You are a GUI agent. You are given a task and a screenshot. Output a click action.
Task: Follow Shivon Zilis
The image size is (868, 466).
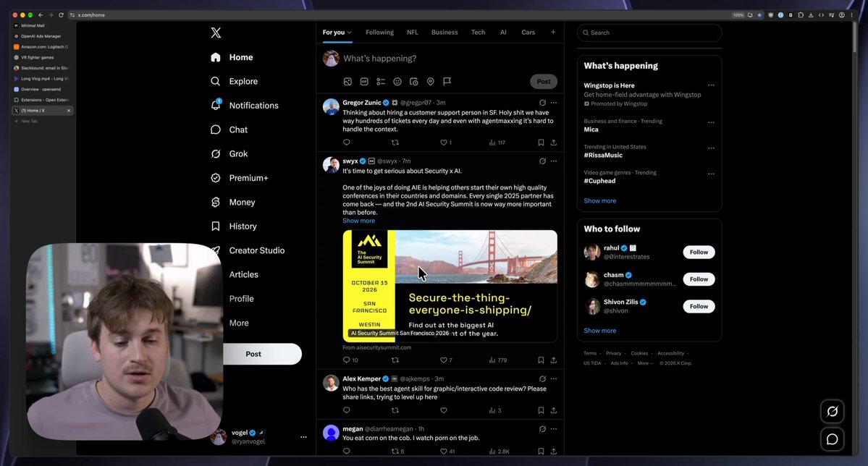699,307
